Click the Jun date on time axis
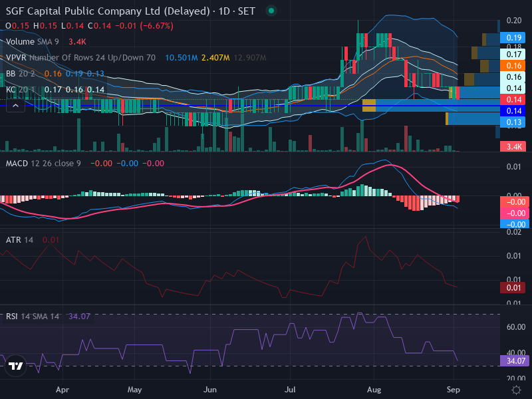This screenshot has width=532, height=399. tap(210, 390)
